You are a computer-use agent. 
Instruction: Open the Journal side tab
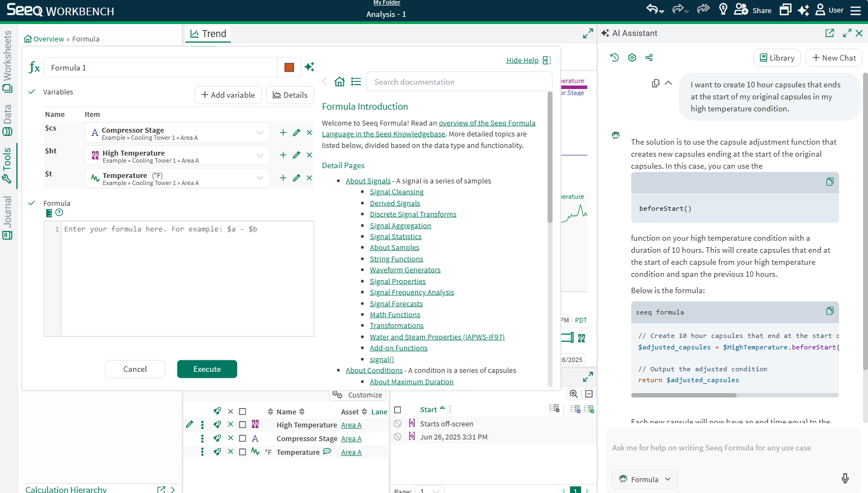[8, 218]
